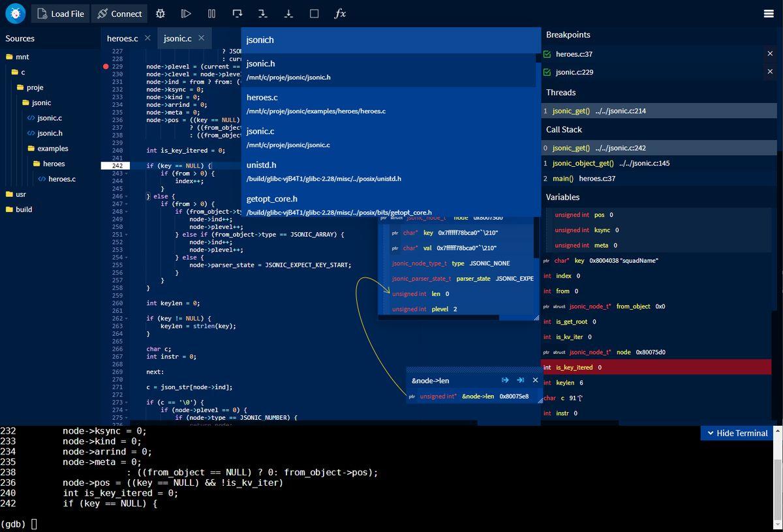Viewport: 783px width, 532px height.
Task: Click the Step Over icon
Action: pos(237,14)
